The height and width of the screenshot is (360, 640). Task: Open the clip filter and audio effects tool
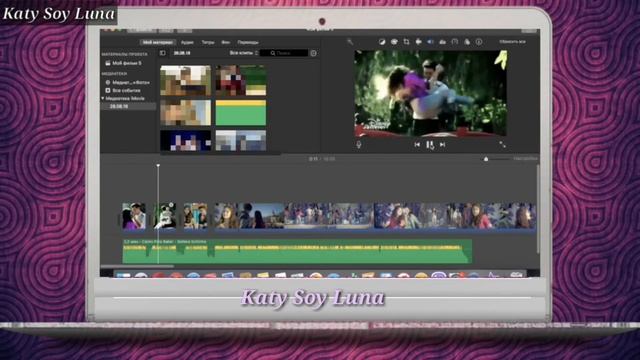coord(467,42)
